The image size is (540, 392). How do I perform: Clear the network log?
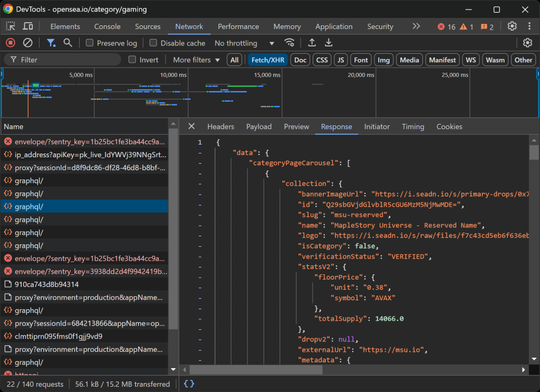(27, 43)
